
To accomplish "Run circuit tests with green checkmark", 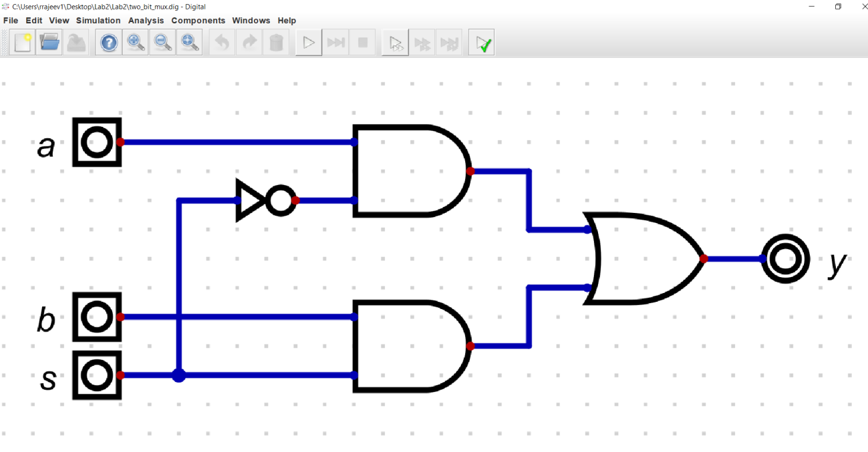I will click(x=482, y=43).
